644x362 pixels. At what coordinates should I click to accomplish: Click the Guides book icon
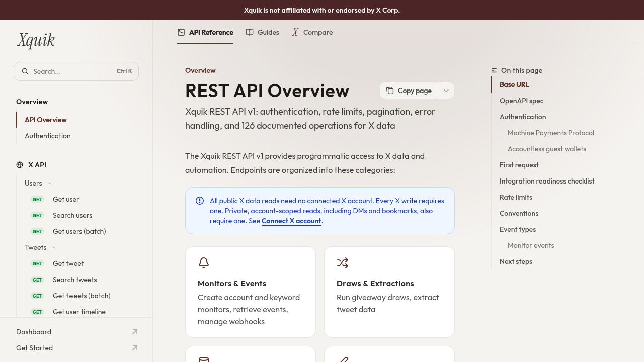click(250, 32)
